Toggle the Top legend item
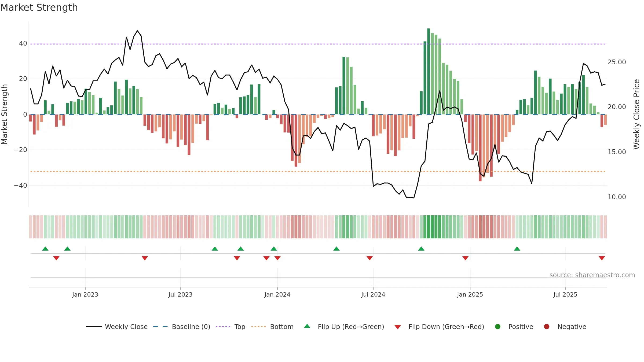 (230, 327)
